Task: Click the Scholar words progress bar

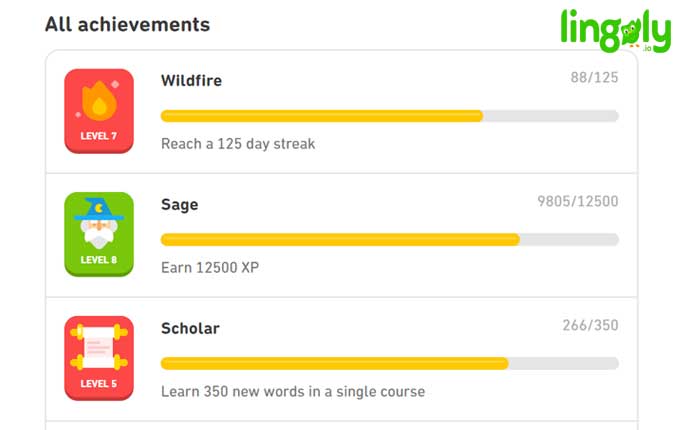Action: pos(390,363)
